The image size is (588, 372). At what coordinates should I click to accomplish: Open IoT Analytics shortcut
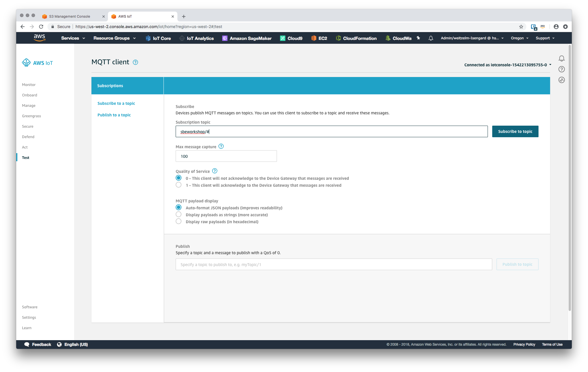click(x=196, y=38)
